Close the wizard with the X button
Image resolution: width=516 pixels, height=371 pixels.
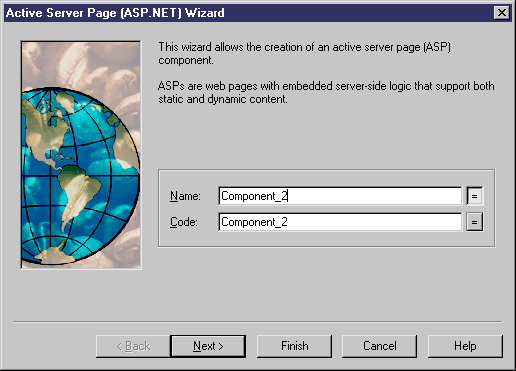click(501, 13)
